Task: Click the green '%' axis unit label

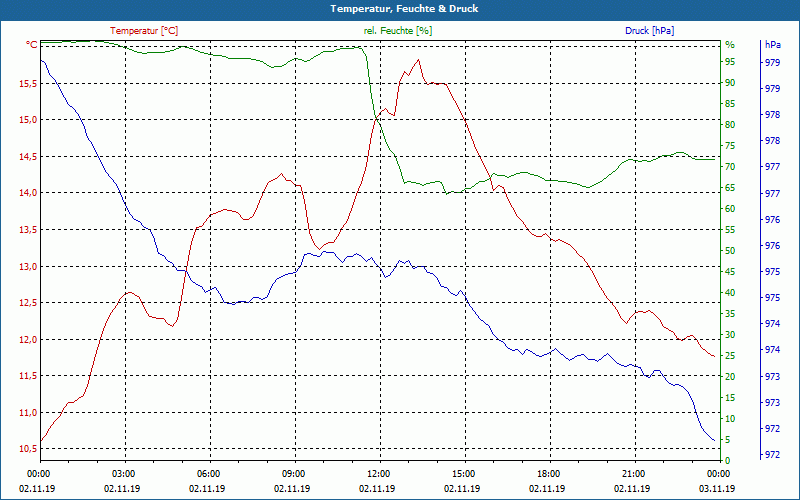Action: [x=730, y=45]
